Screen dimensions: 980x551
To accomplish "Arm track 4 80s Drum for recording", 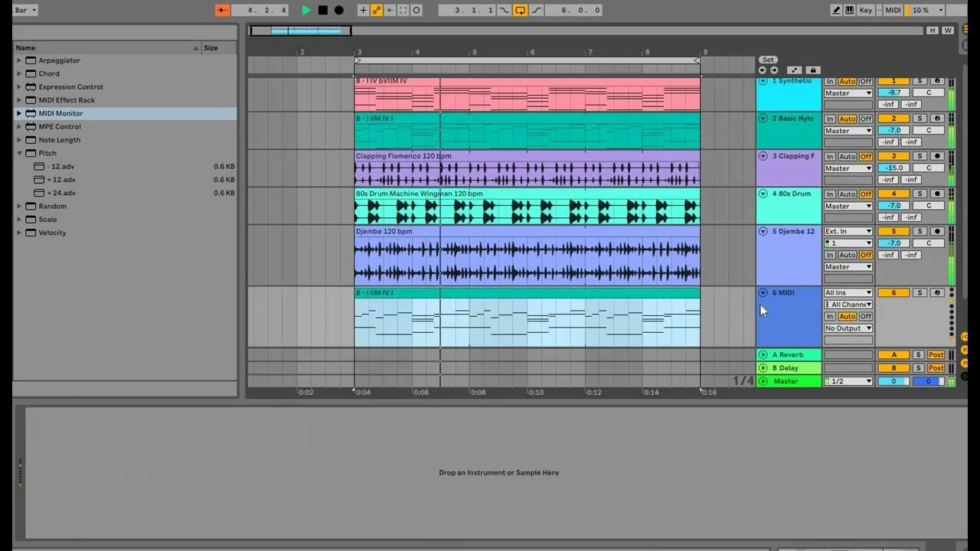I will [936, 194].
